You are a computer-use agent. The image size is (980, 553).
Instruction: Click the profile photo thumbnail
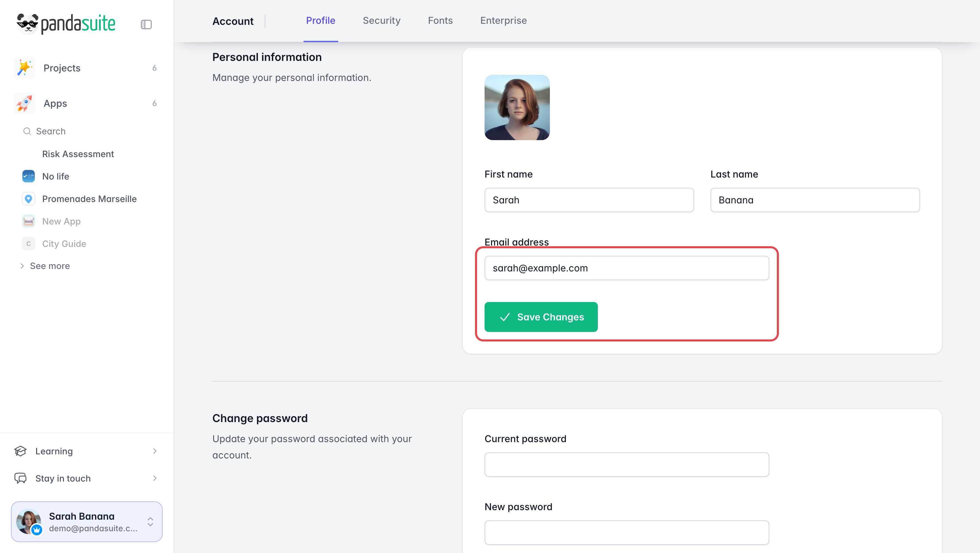click(517, 107)
